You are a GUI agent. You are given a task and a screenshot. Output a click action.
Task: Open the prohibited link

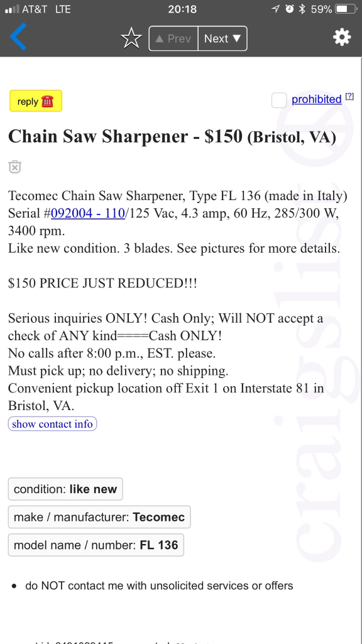click(x=317, y=99)
